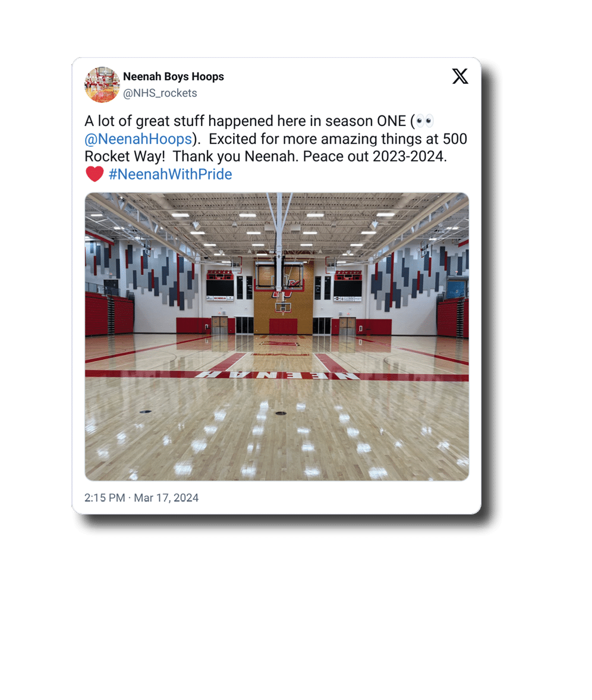
Task: Open the Neenah Boys Hoops profile picture
Action: pos(102,84)
